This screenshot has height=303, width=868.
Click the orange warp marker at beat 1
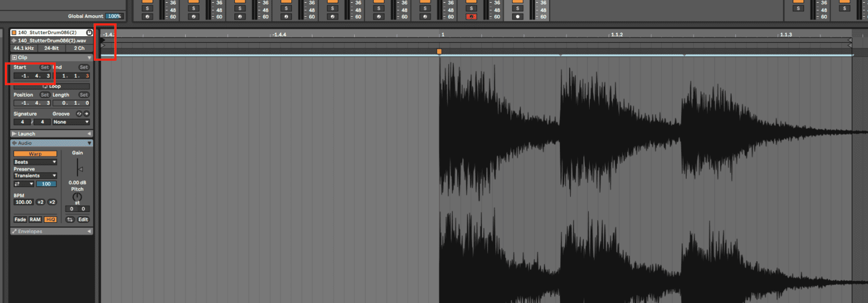[x=439, y=52]
